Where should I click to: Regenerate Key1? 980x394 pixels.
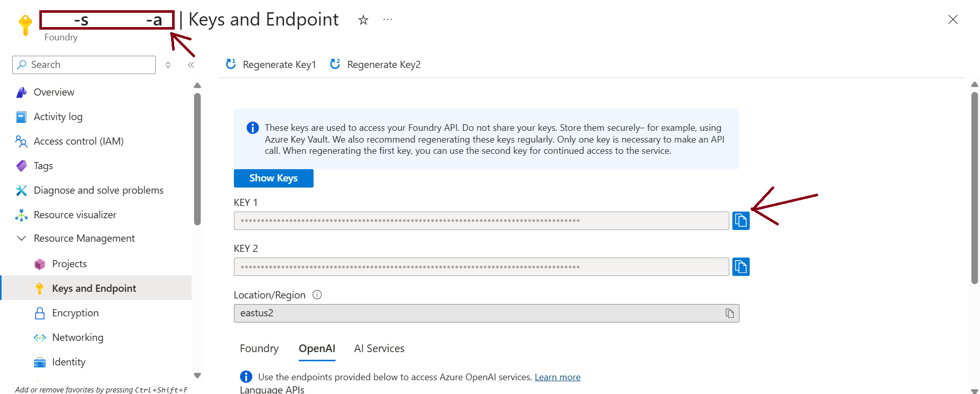(x=271, y=64)
